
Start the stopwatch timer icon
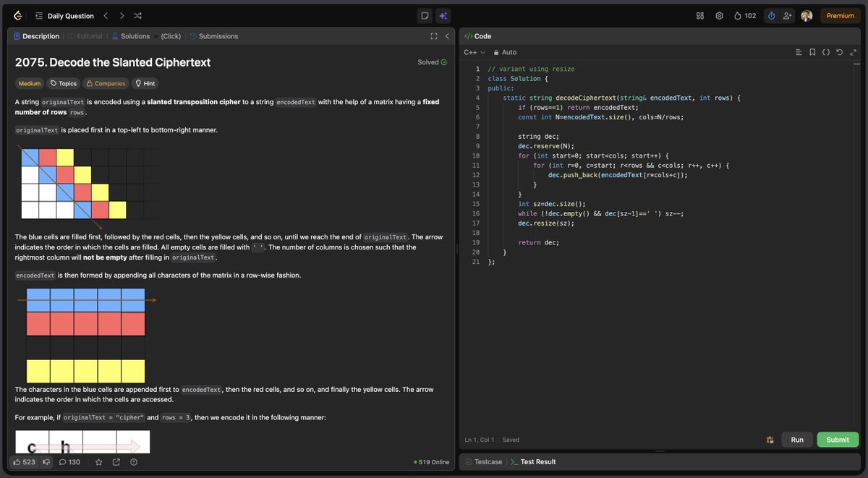tap(771, 15)
